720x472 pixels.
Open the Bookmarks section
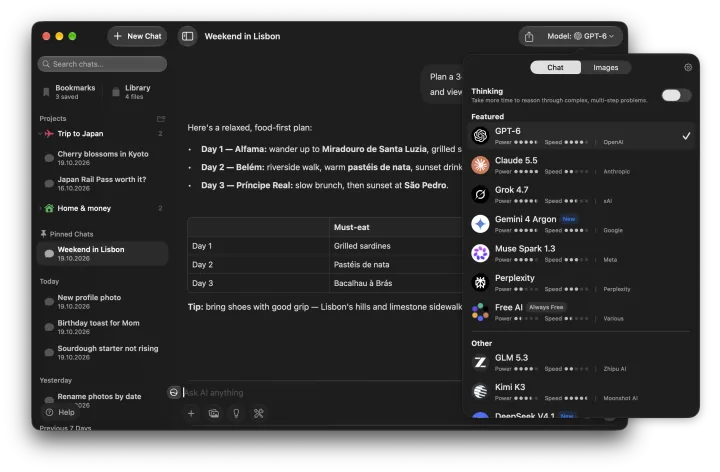69,92
